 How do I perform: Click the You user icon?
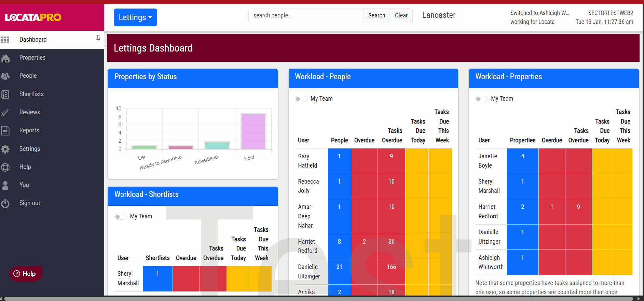[x=5, y=185]
